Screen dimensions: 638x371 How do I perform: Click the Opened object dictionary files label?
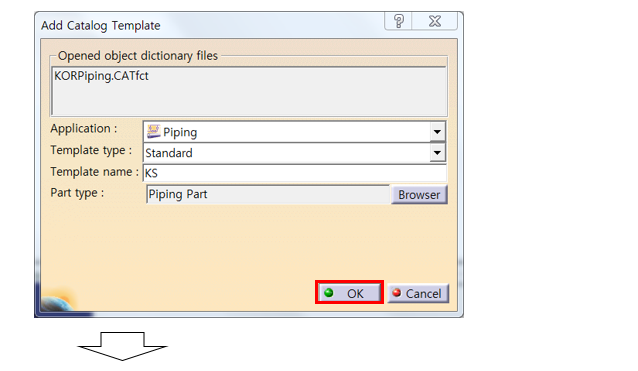(138, 56)
